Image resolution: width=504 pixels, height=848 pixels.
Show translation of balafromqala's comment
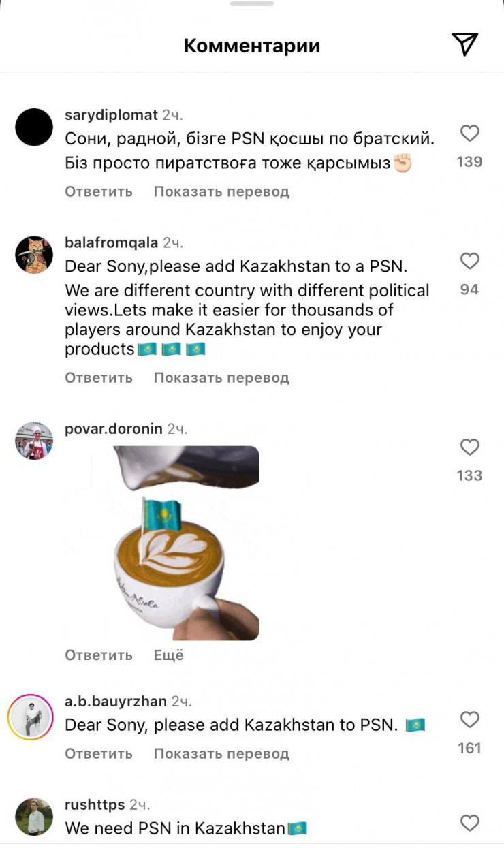[x=221, y=377]
